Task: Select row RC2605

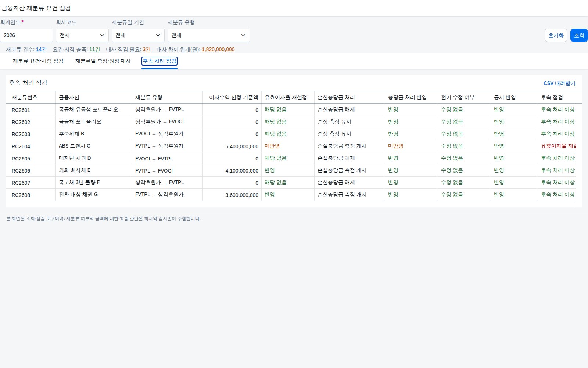Action: (x=291, y=158)
